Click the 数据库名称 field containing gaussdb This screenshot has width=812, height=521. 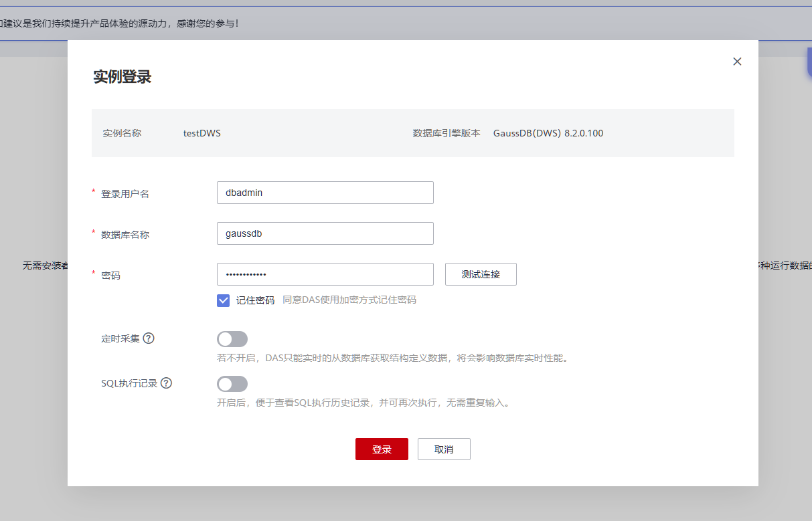(325, 233)
